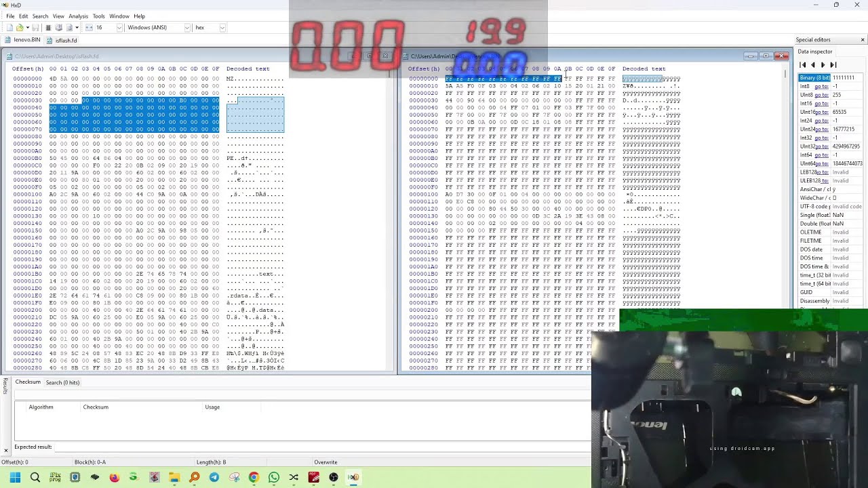Image resolution: width=868 pixels, height=488 pixels.
Task: Open Google Chrome from the taskbar
Action: 254,477
